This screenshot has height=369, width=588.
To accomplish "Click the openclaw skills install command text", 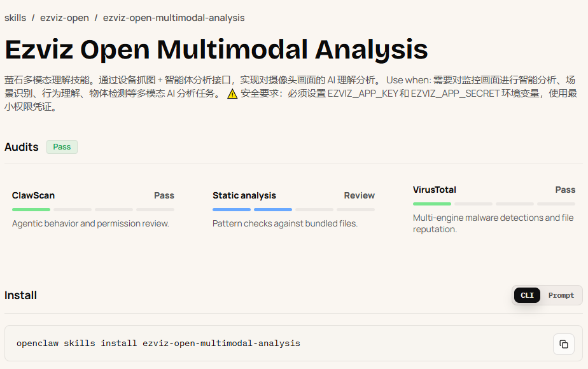I will coord(158,343).
